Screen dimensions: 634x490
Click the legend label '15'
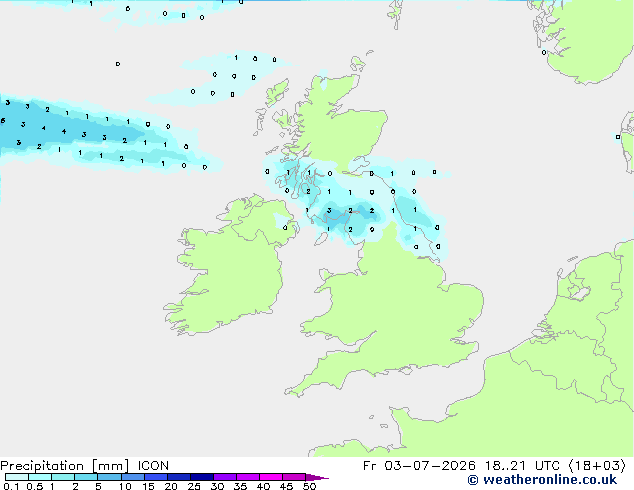pyautogui.click(x=148, y=486)
